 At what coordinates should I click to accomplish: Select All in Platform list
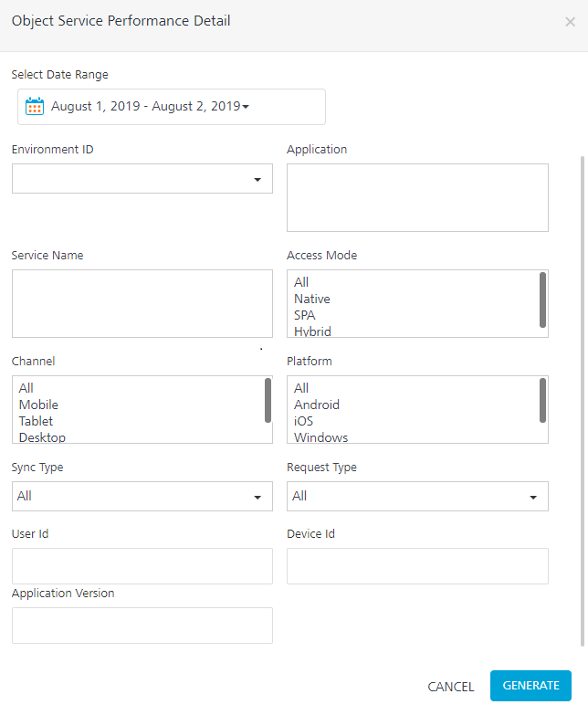301,388
